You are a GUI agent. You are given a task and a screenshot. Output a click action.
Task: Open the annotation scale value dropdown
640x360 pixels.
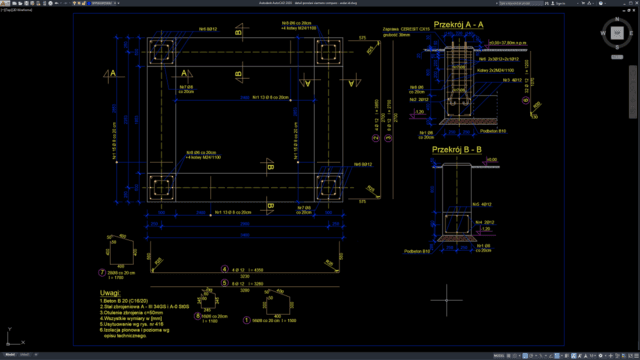pos(592,356)
